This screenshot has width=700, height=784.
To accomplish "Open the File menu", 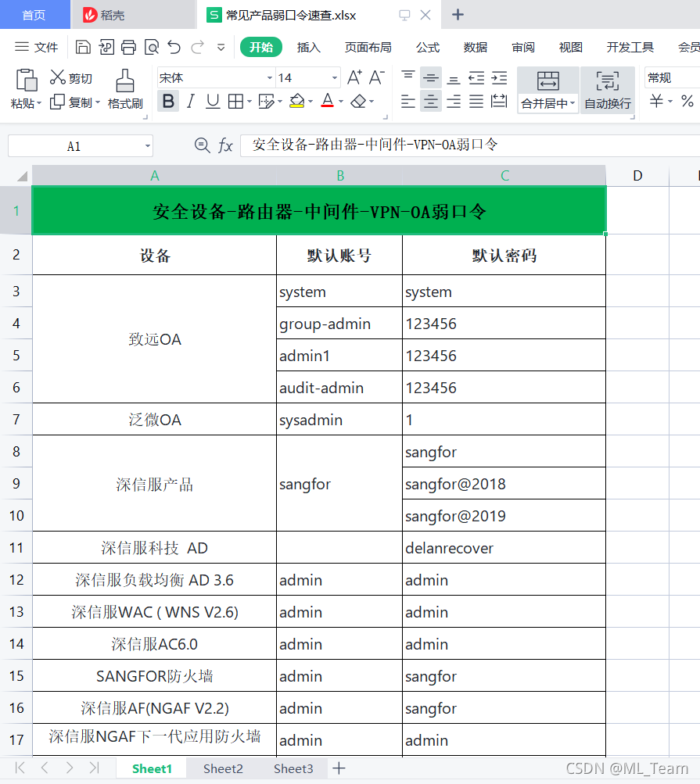I will pyautogui.click(x=37, y=47).
